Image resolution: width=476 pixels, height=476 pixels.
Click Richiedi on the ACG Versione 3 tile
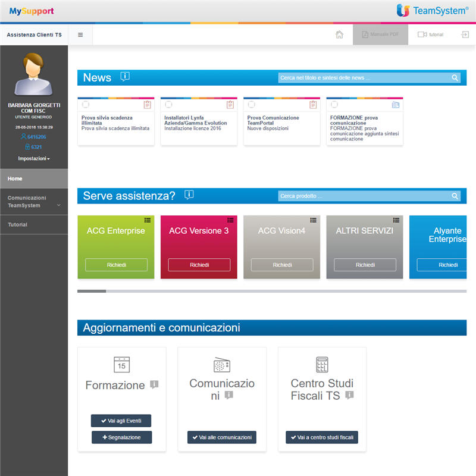199,265
